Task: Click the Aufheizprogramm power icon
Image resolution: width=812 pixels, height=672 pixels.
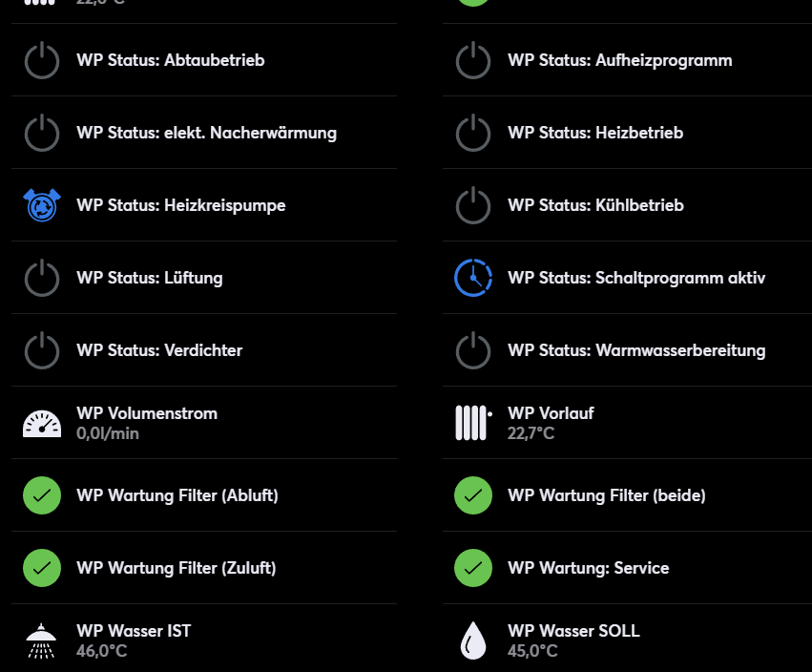Action: pyautogui.click(x=473, y=60)
